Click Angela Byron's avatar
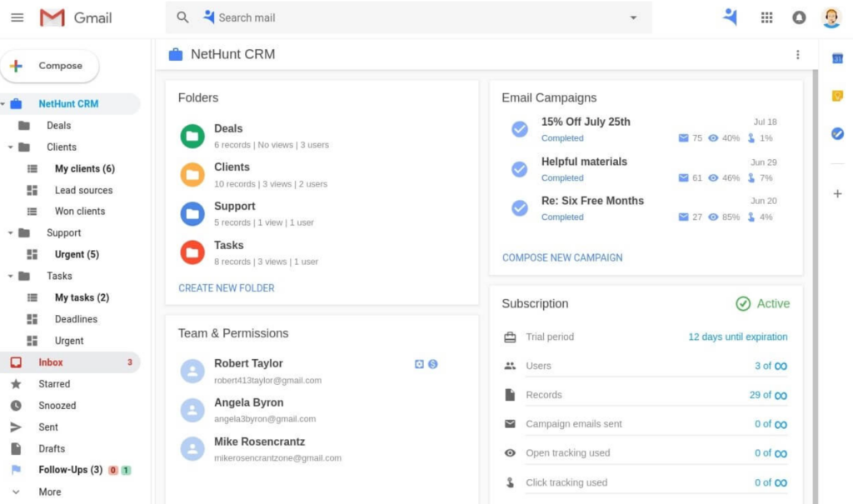This screenshot has width=853, height=504. [192, 411]
